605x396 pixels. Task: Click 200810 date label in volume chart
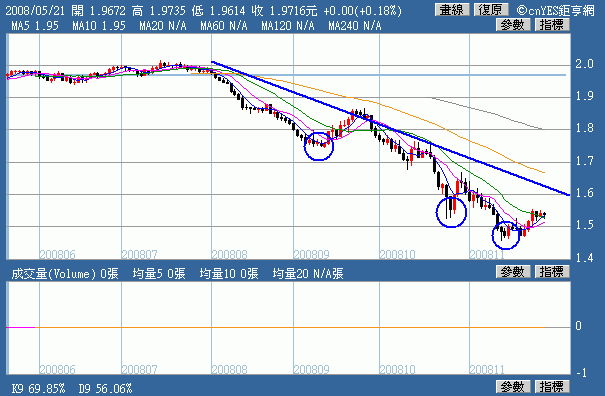point(397,369)
